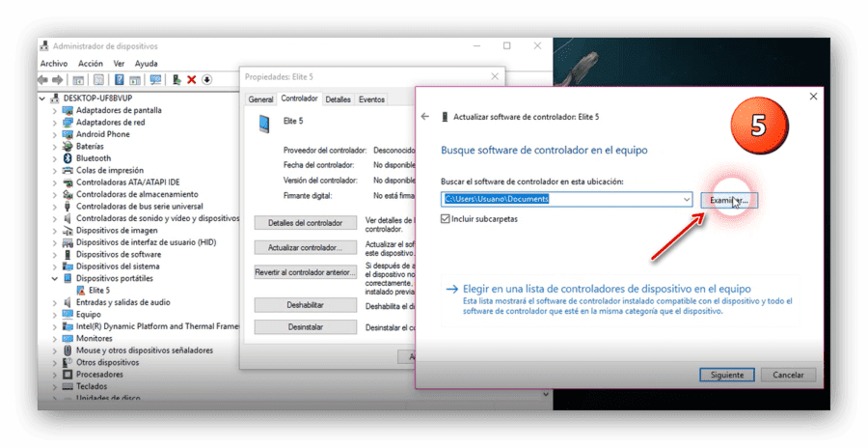Open the Properties toolbar icon
Screen dimensions: 868x448
tap(98, 80)
